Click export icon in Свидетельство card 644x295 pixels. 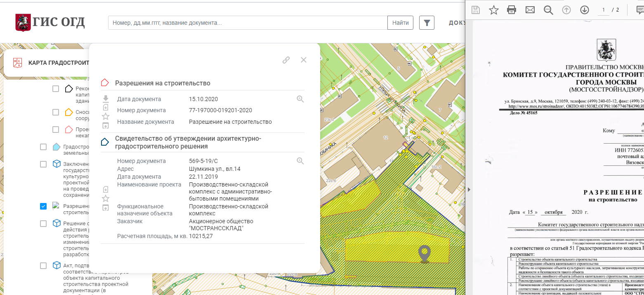pyautogui.click(x=106, y=208)
